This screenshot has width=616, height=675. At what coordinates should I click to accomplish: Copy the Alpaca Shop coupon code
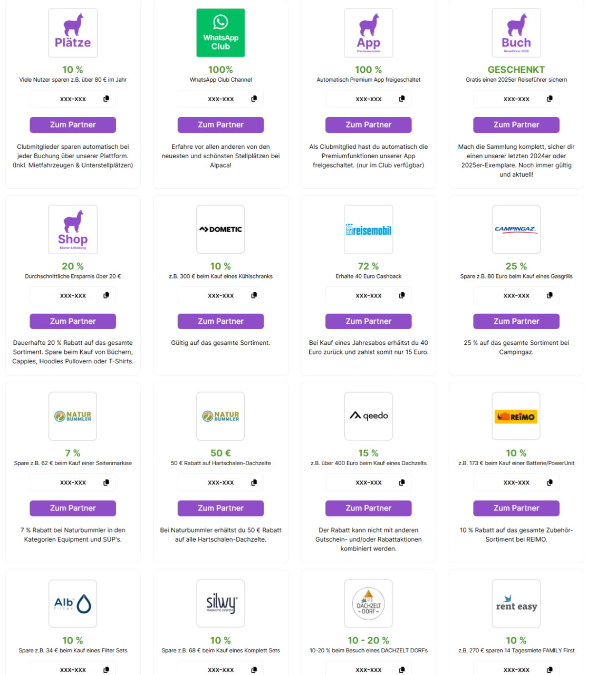[106, 295]
